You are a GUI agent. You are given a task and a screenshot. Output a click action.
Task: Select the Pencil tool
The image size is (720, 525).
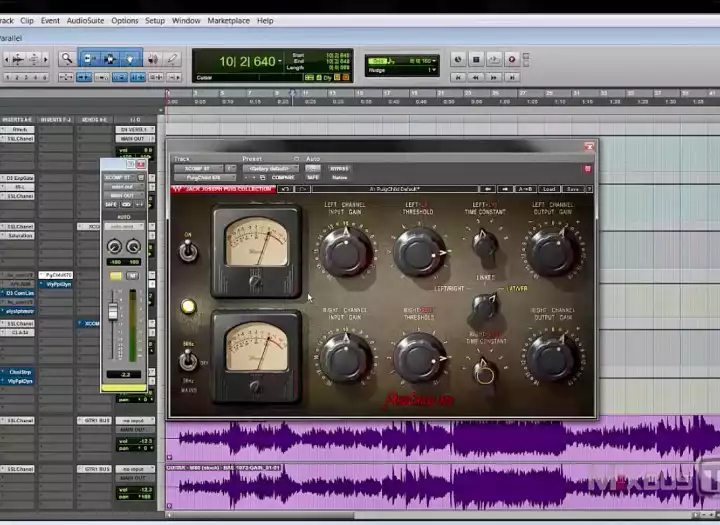[172, 59]
